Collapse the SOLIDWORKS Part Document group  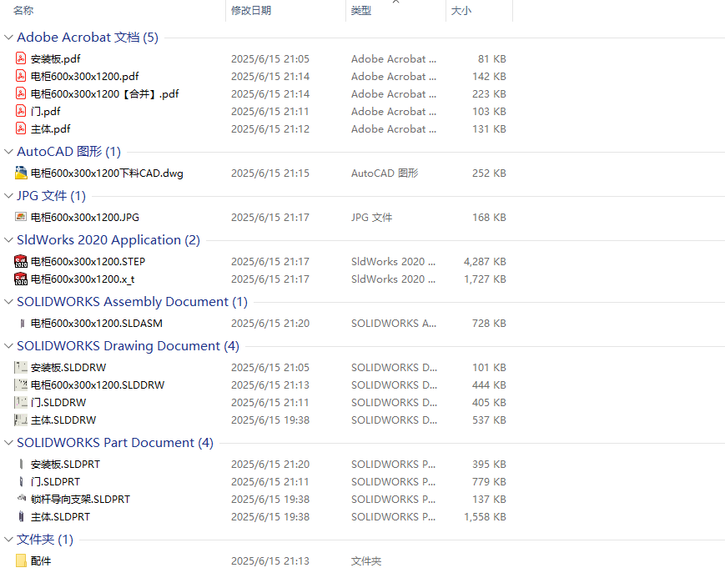[8, 442]
